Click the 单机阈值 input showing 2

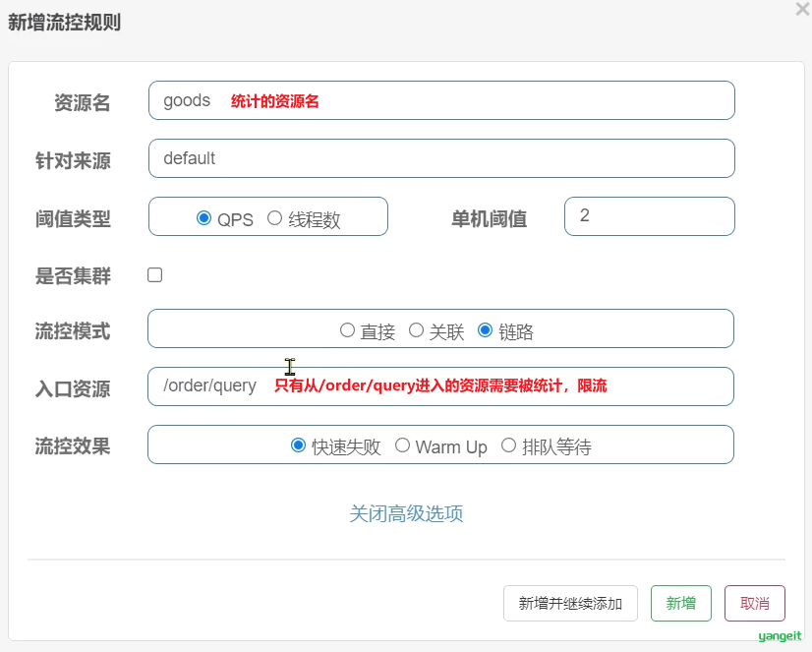pyautogui.click(x=650, y=216)
